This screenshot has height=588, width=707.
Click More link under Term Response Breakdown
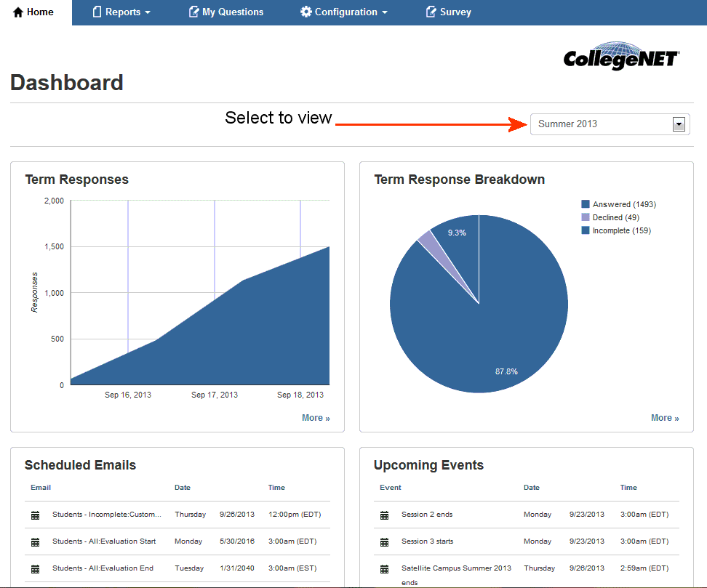[665, 418]
